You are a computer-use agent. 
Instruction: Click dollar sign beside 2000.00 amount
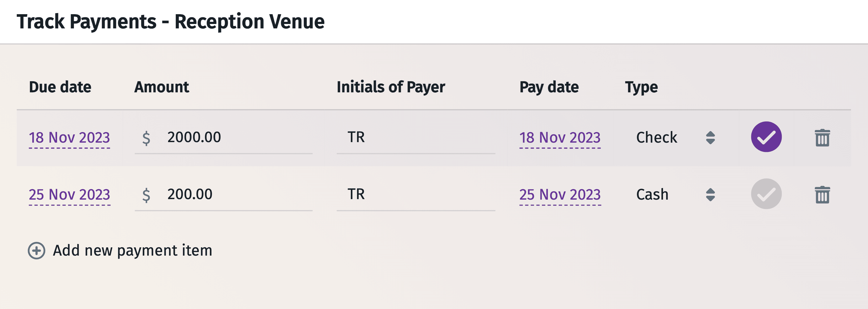click(146, 138)
